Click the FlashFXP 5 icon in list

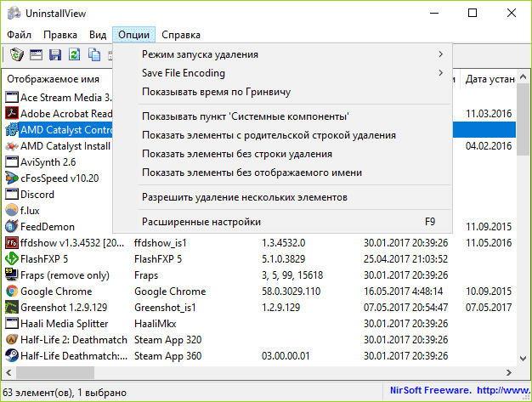pyautogui.click(x=12, y=258)
